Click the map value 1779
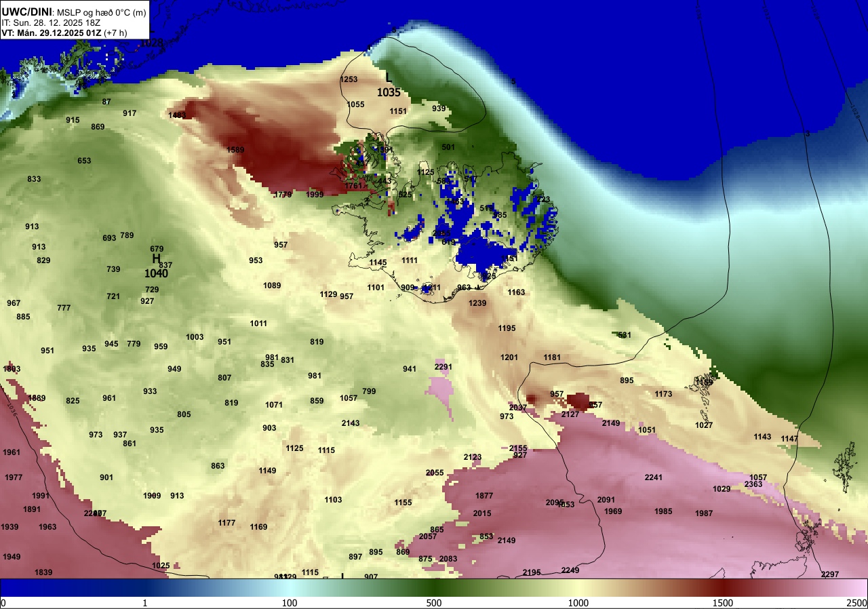The image size is (868, 609). pos(283,195)
